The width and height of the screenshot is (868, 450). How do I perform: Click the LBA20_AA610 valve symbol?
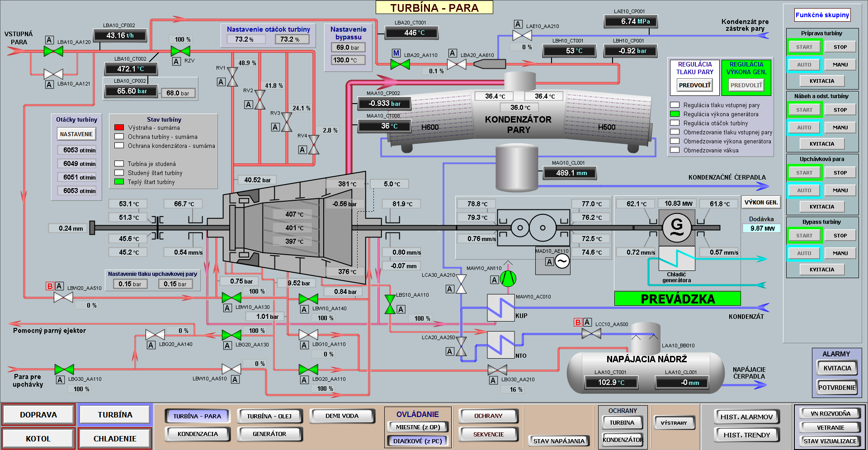click(x=457, y=64)
